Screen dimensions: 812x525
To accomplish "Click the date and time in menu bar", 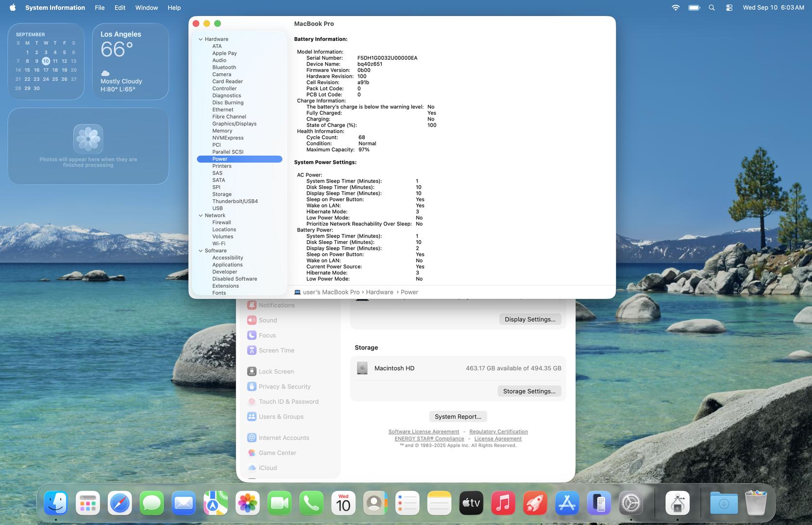I will pyautogui.click(x=773, y=7).
